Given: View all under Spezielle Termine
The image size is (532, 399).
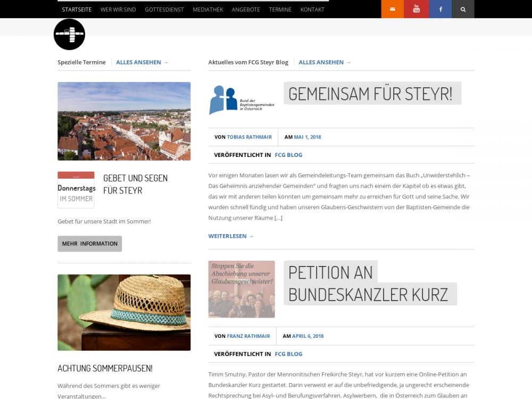Looking at the screenshot, I should [x=142, y=62].
